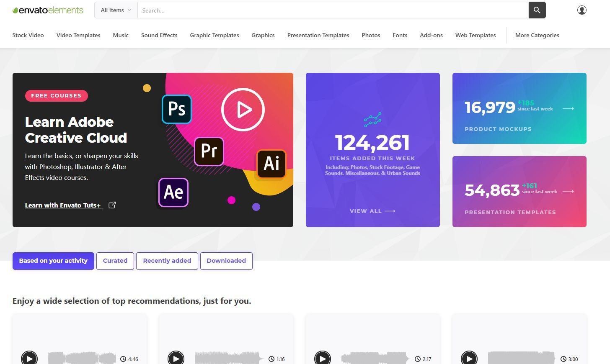Click VIEW ALL link in items card
Viewport: 610px width, 364px height.
click(x=366, y=211)
